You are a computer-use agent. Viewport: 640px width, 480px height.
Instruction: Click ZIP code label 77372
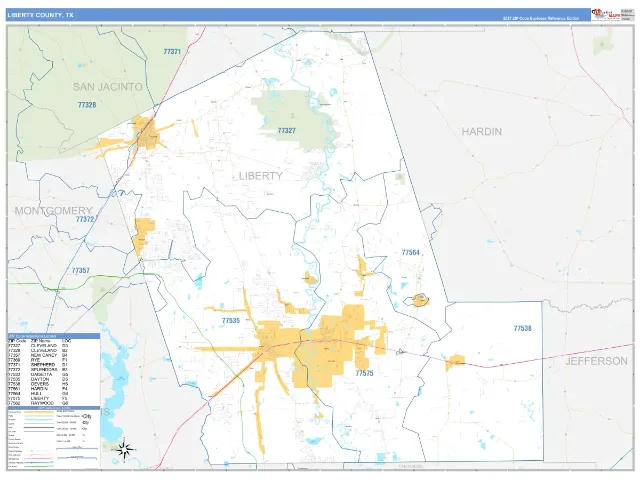point(85,219)
